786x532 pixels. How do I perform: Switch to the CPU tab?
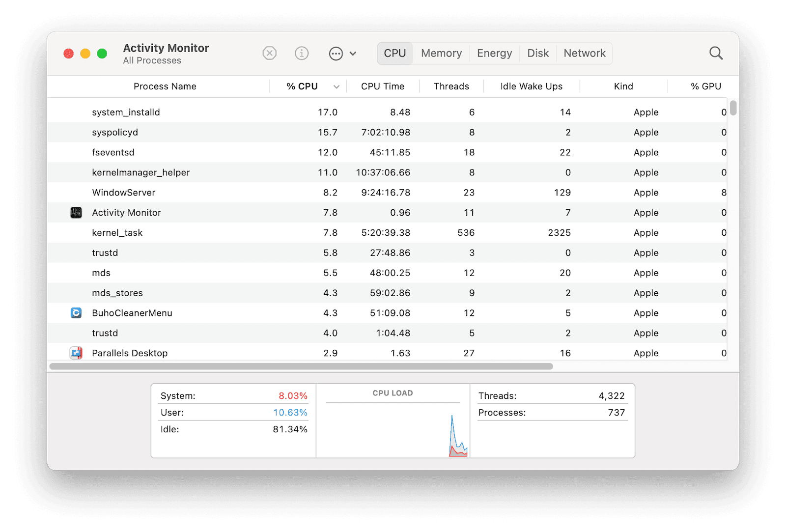tap(395, 53)
